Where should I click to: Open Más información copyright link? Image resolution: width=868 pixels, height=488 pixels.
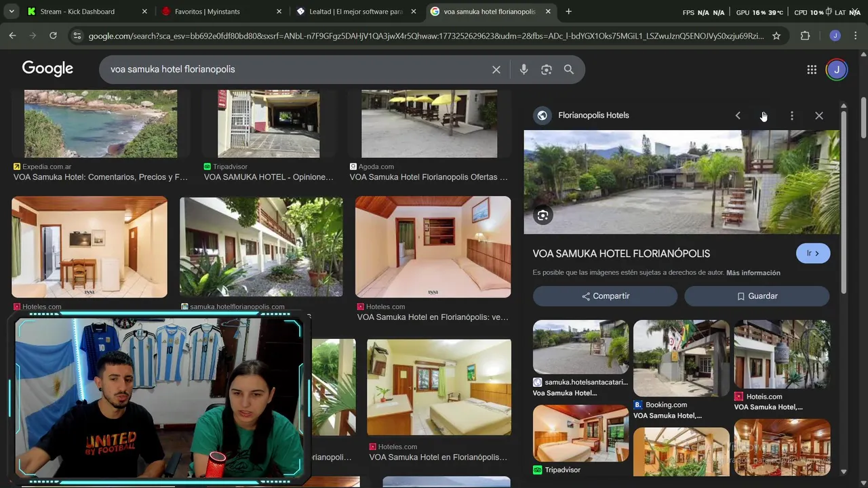(753, 273)
